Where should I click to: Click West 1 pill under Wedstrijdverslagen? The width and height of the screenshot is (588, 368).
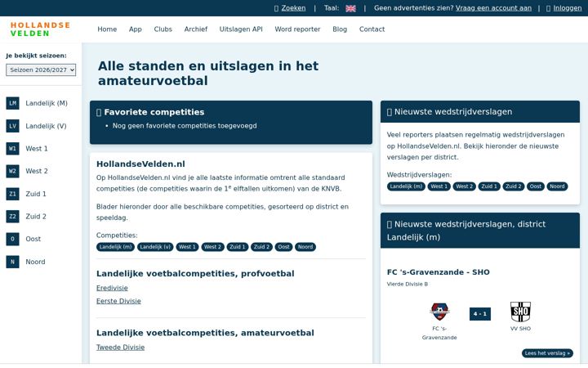point(439,186)
